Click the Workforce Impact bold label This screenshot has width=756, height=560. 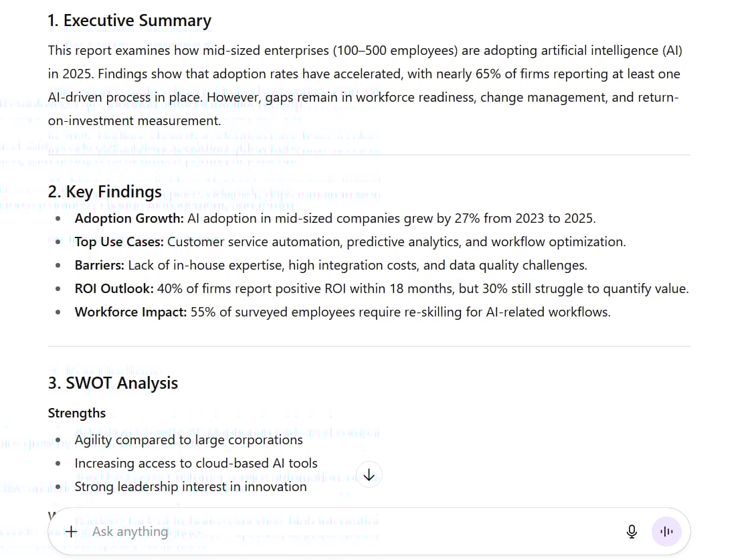(130, 312)
